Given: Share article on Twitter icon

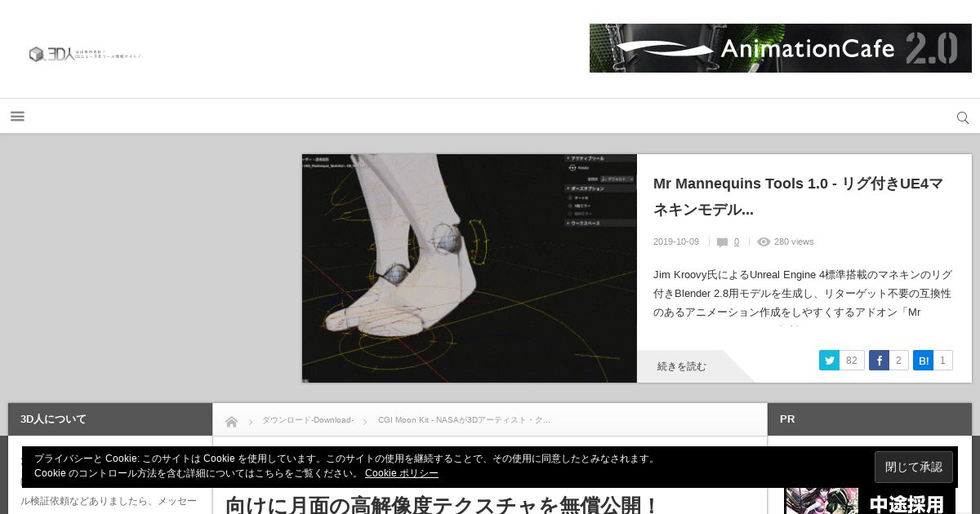Looking at the screenshot, I should point(829,361).
